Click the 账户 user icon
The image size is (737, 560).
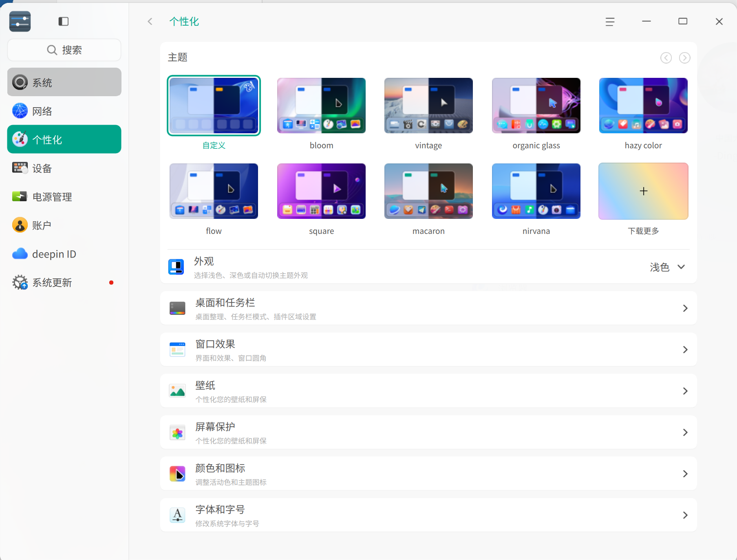pyautogui.click(x=20, y=225)
